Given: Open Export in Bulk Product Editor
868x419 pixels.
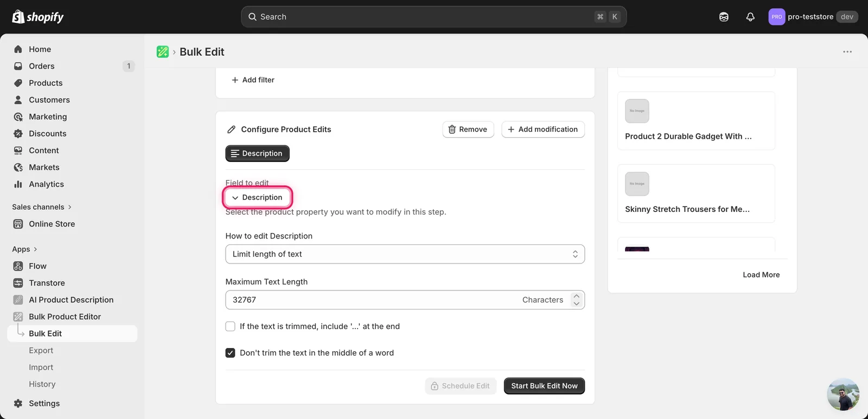Looking at the screenshot, I should click(41, 350).
